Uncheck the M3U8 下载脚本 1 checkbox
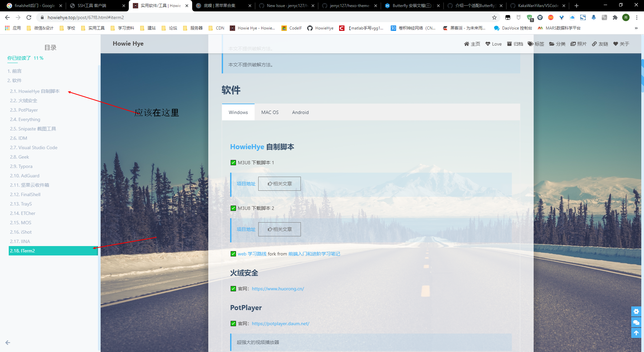Viewport: 644px width, 352px height. point(233,163)
